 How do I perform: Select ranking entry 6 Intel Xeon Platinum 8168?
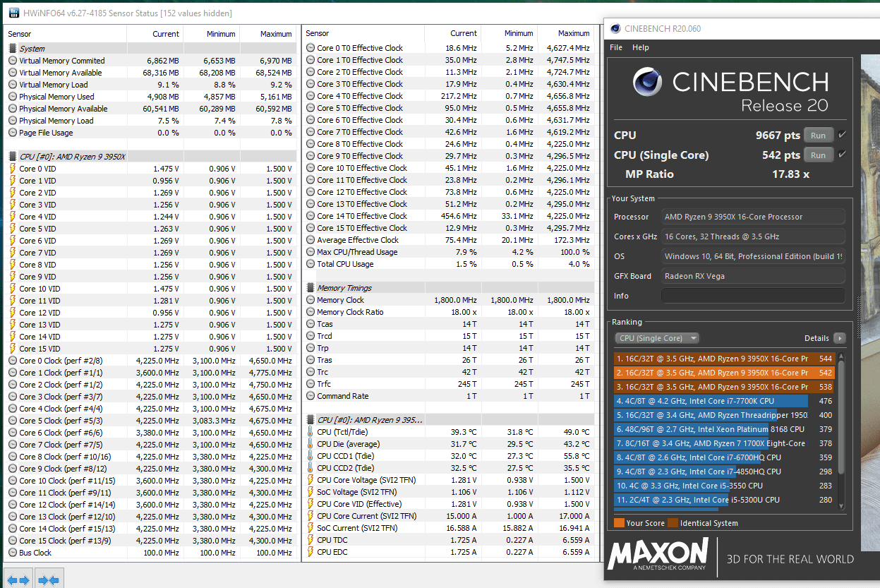pyautogui.click(x=725, y=429)
